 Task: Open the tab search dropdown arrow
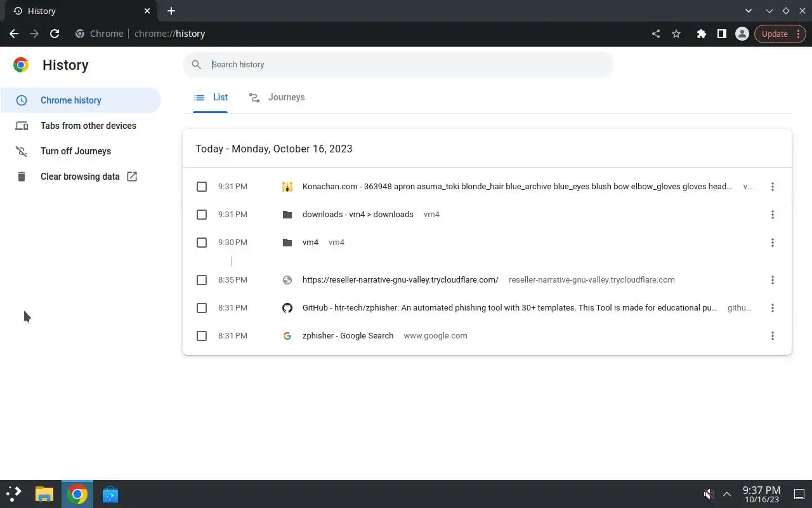[x=749, y=11]
